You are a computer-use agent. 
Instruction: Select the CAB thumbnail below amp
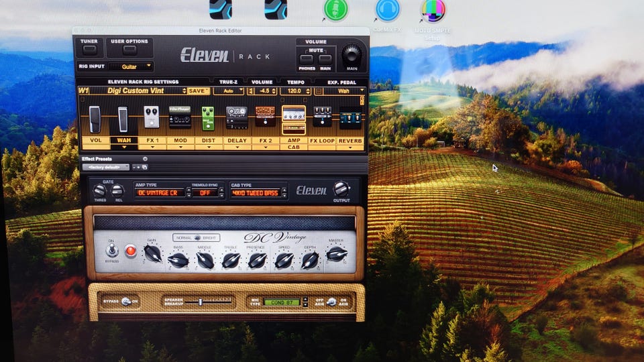tap(294, 129)
